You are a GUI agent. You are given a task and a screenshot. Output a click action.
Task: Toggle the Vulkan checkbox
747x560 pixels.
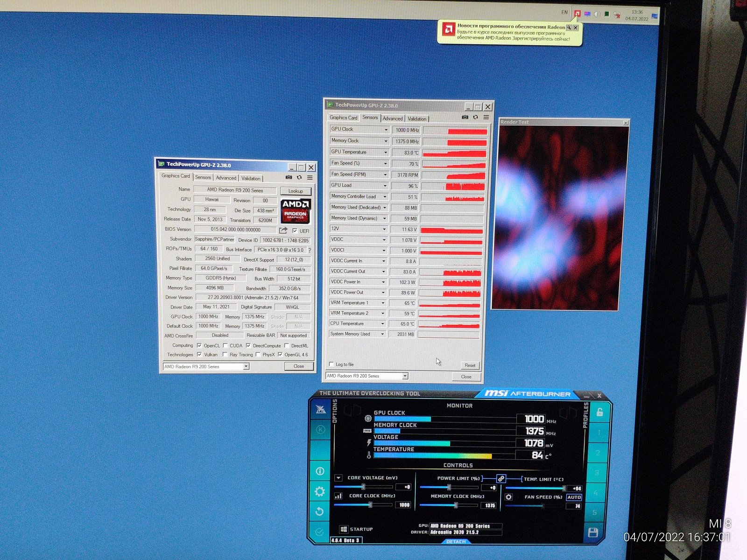pos(199,355)
